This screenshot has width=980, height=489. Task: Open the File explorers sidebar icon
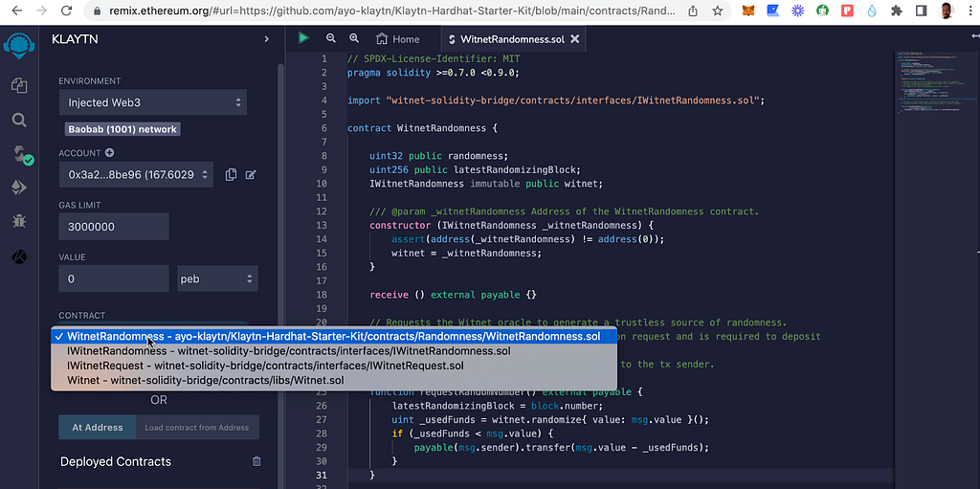19,86
